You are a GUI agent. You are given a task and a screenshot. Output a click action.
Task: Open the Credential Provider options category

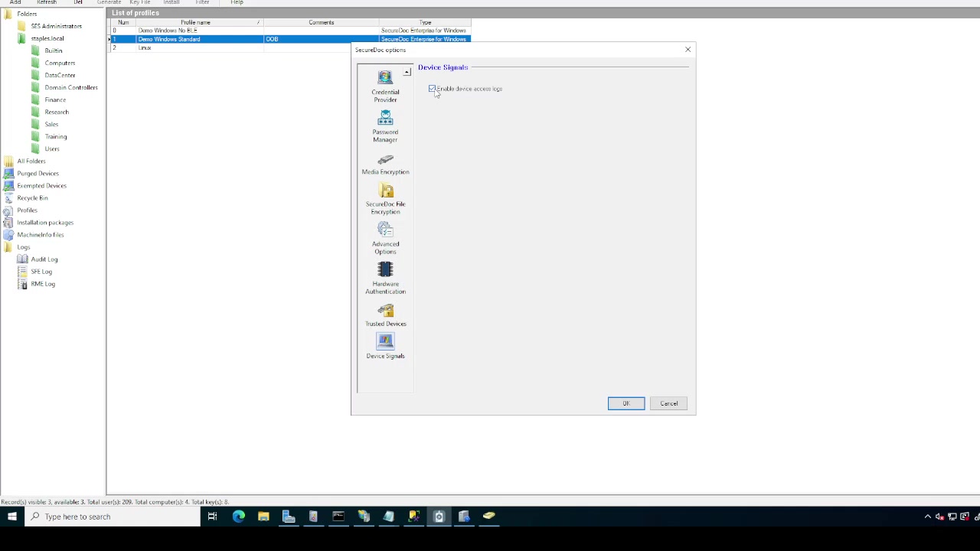pyautogui.click(x=385, y=86)
